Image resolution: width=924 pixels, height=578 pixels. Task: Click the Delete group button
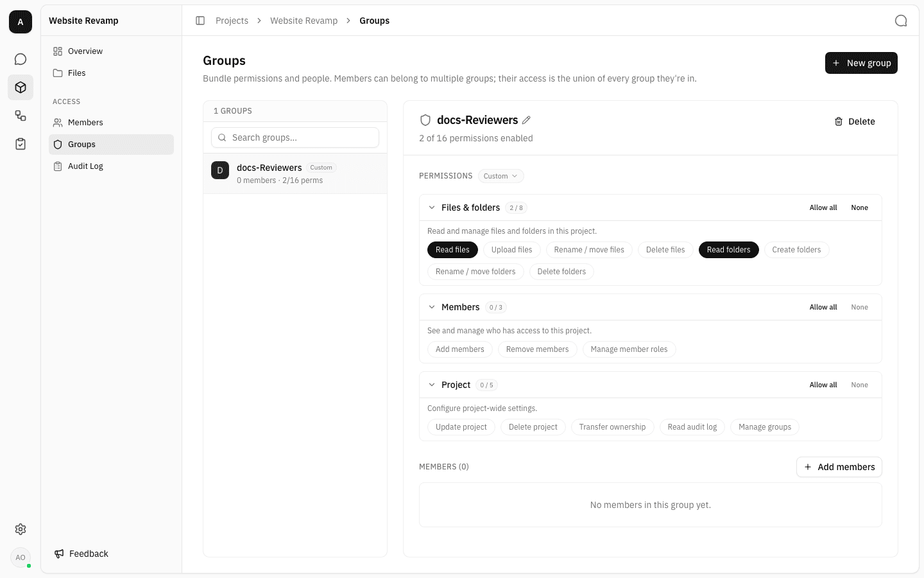coord(855,121)
